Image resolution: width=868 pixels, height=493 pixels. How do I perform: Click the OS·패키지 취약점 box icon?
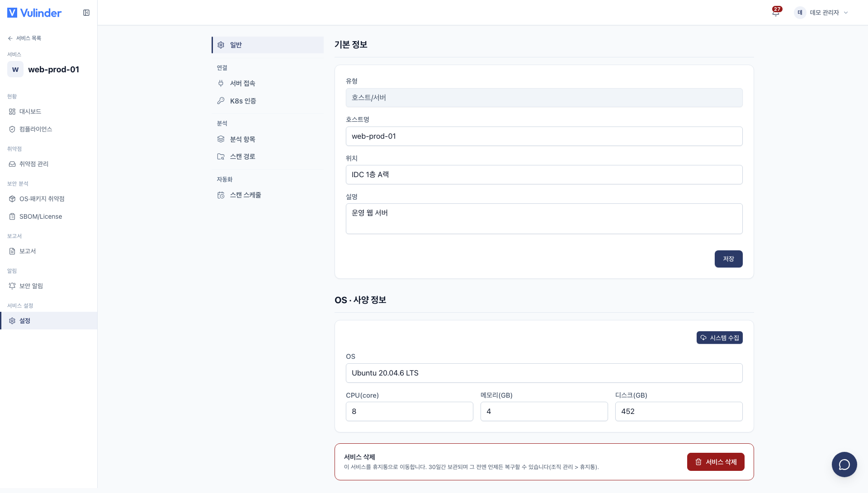[12, 199]
